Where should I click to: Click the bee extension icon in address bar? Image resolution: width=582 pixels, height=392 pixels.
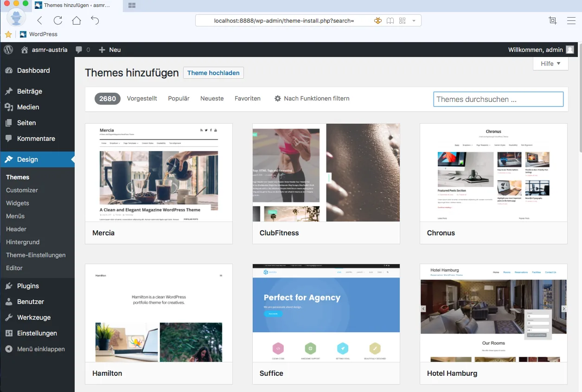click(378, 21)
